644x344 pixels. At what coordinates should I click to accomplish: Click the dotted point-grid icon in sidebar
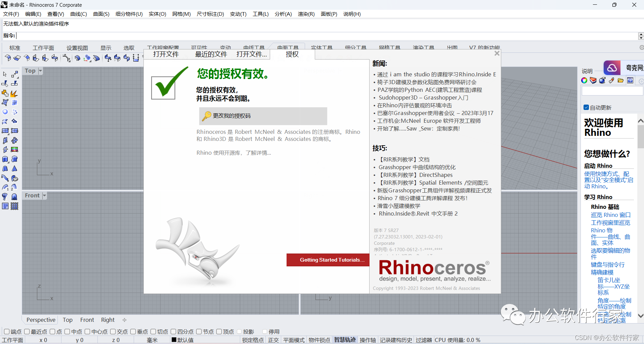14,206
